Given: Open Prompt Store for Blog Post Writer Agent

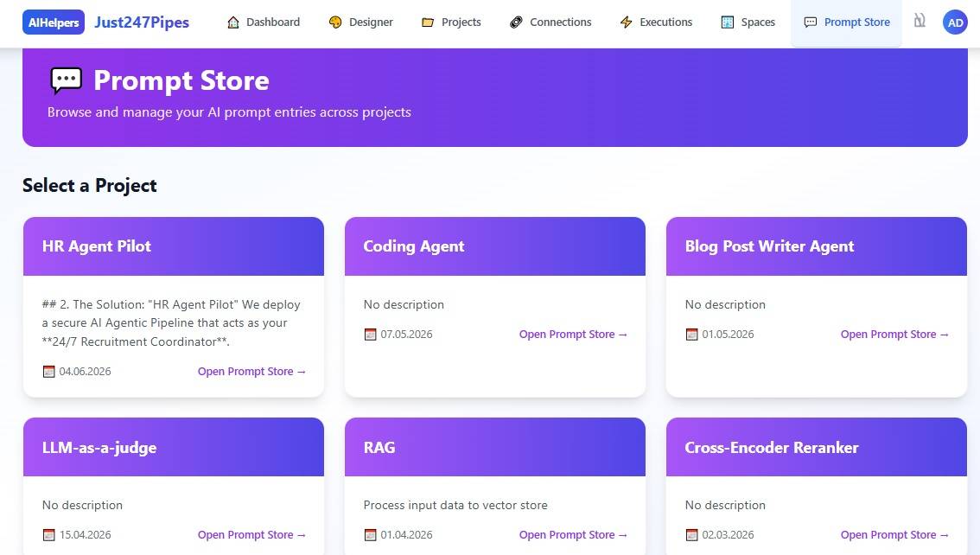Looking at the screenshot, I should (894, 335).
